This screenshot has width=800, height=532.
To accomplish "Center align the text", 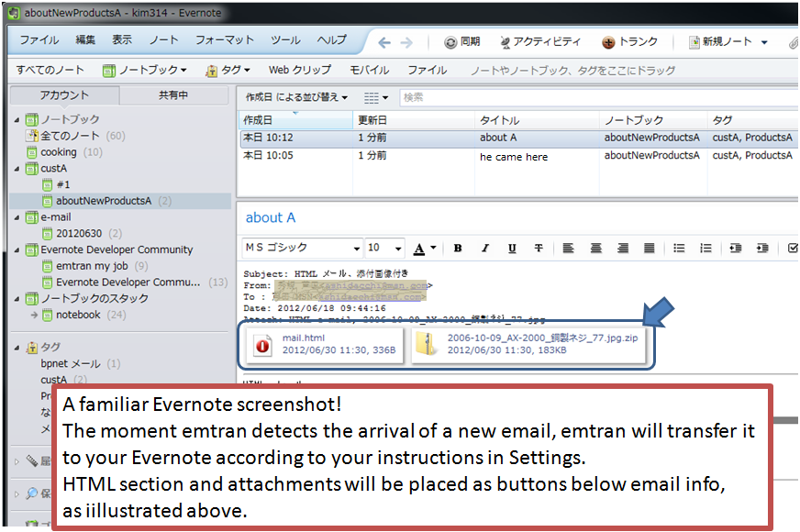I will point(595,248).
